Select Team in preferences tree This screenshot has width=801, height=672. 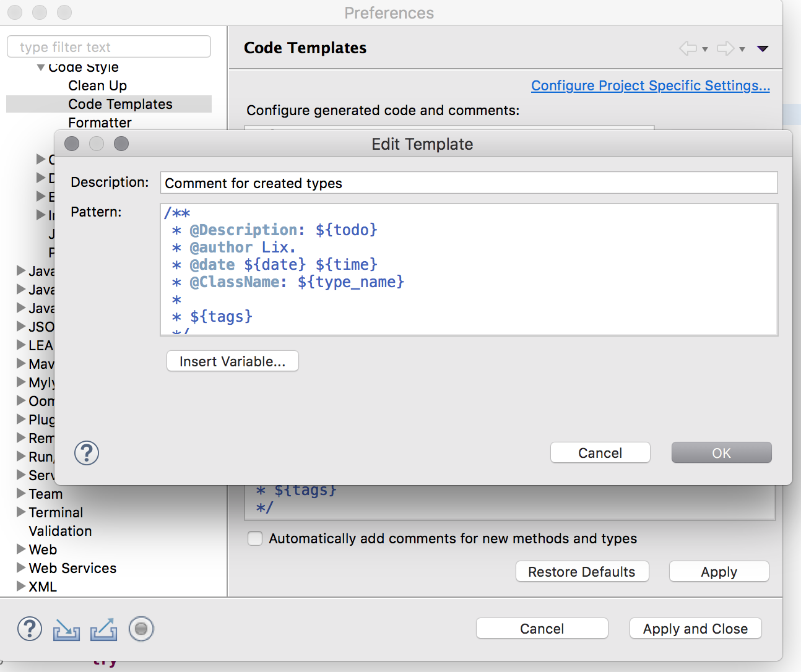[x=45, y=494]
